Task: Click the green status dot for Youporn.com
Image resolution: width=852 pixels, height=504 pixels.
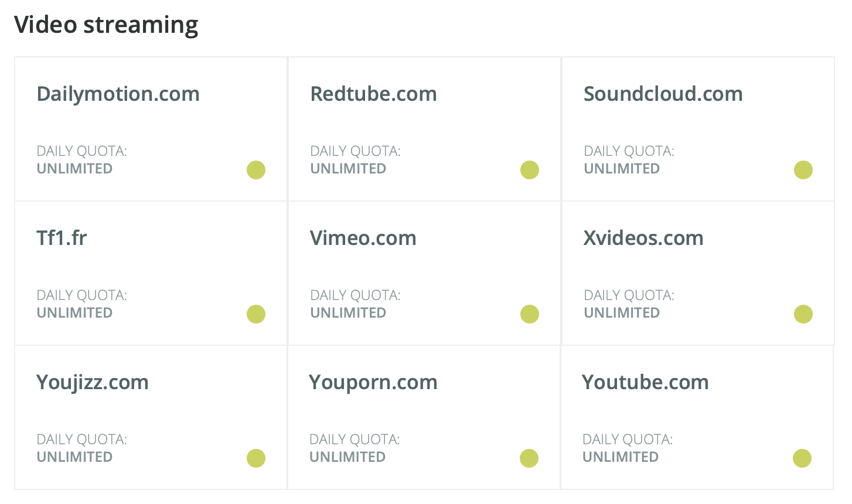Action: [x=529, y=458]
